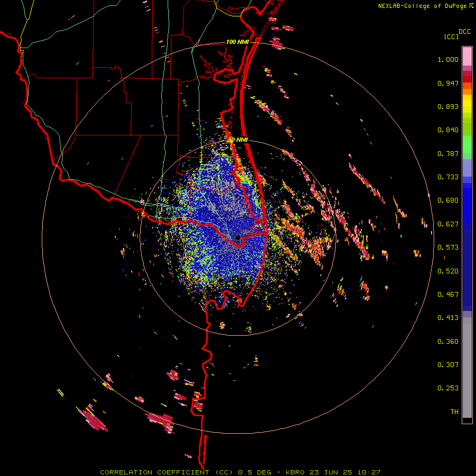Click the 100 NMI range ring label
This screenshot has height=476, width=476.
[237, 42]
